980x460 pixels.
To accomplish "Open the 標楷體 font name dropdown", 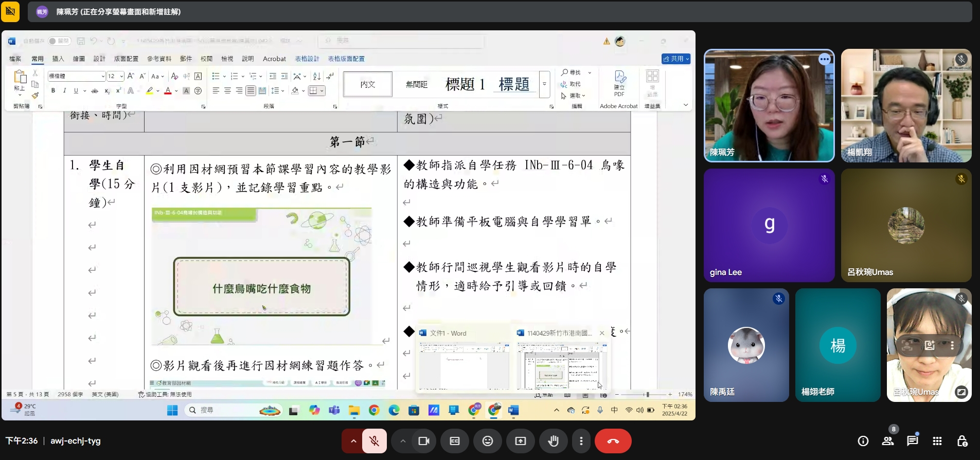I will [103, 76].
